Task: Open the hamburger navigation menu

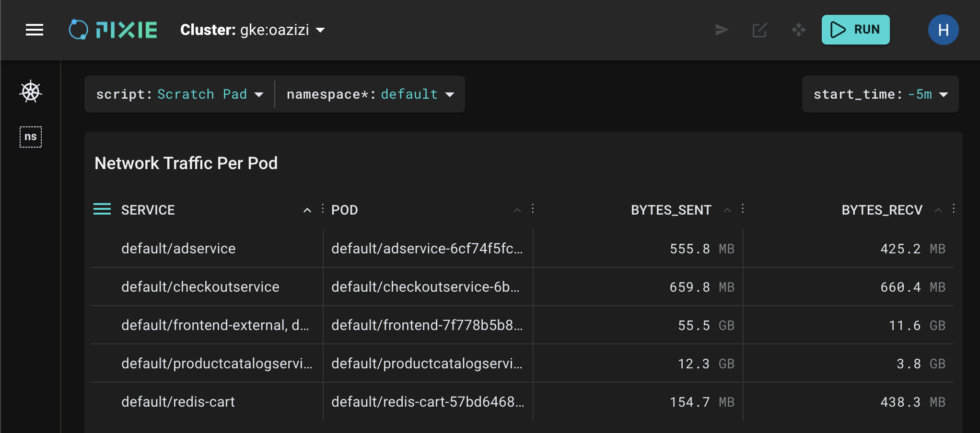Action: click(35, 30)
